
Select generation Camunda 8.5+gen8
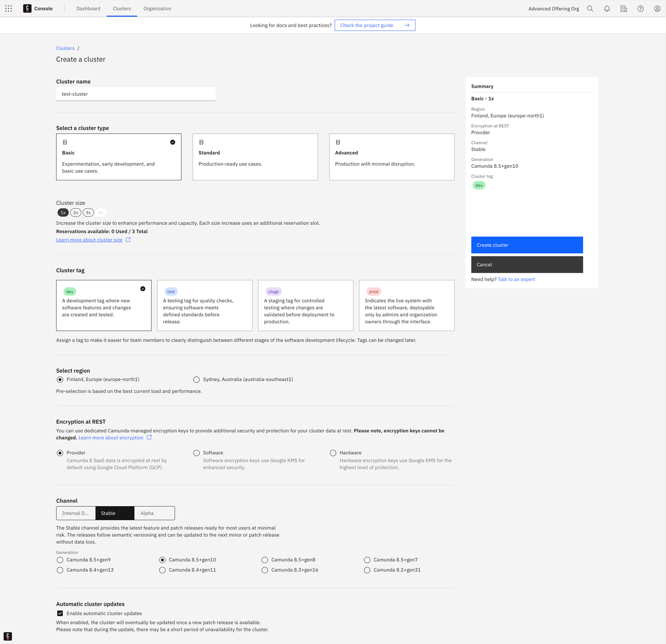[265, 560]
